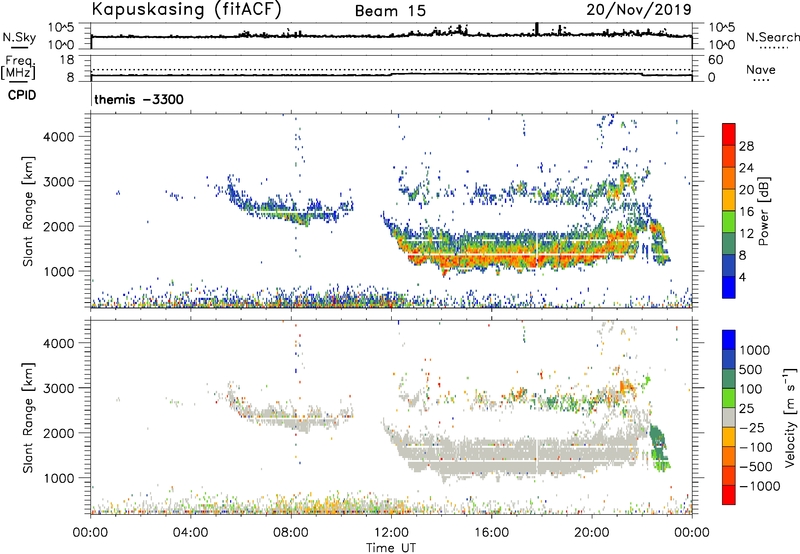Click the 'Nave' legend label
This screenshot has width=800, height=554.
click(761, 70)
